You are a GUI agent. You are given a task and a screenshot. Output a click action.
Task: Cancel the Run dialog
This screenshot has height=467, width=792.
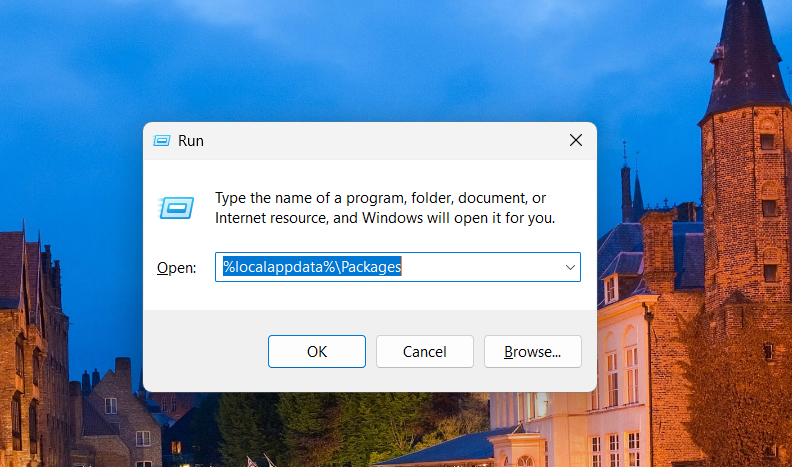click(x=424, y=351)
